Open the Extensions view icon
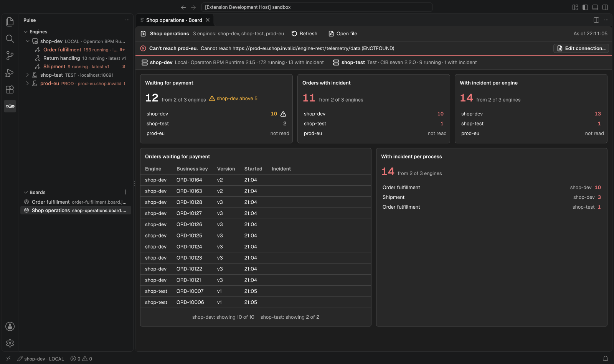This screenshot has height=364, width=614. 10,89
